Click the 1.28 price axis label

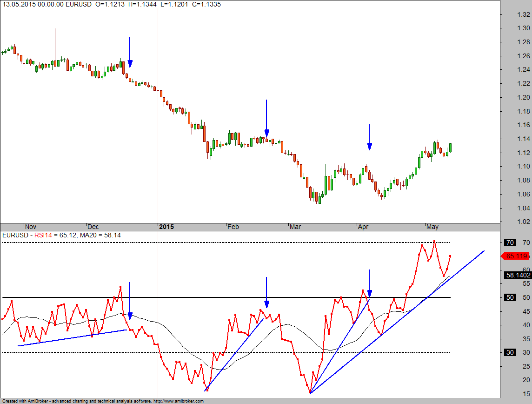[x=523, y=42]
